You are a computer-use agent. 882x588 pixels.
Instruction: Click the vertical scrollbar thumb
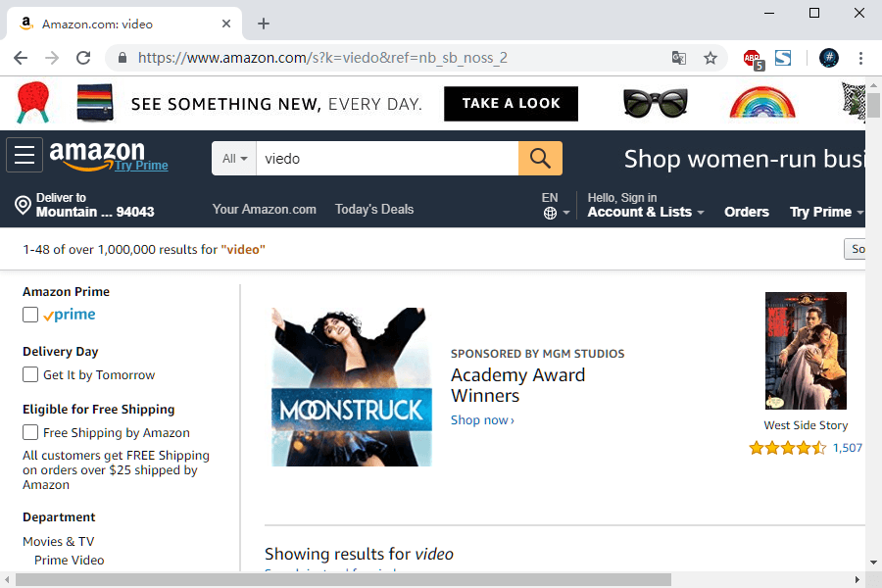point(873,106)
